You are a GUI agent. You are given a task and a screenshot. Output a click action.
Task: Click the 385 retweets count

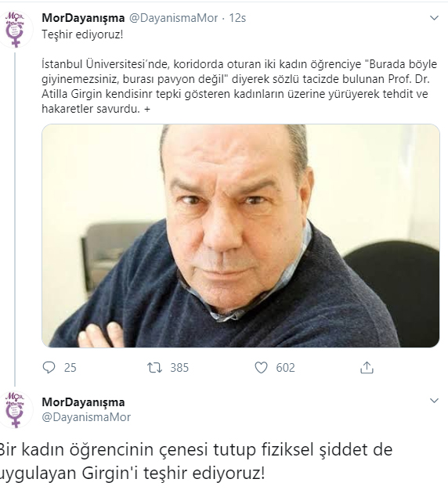(179, 368)
